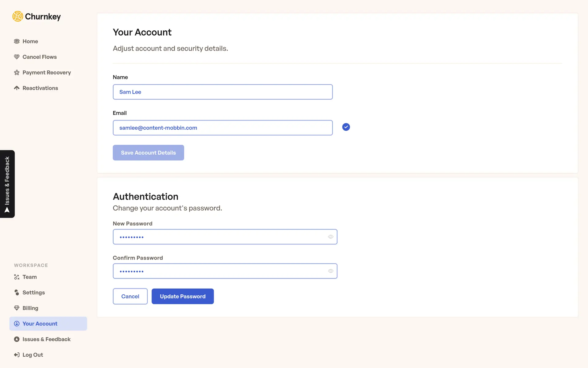Screen dimensions: 588x368
Task: Click the Payment Recovery star icon
Action: pos(17,73)
